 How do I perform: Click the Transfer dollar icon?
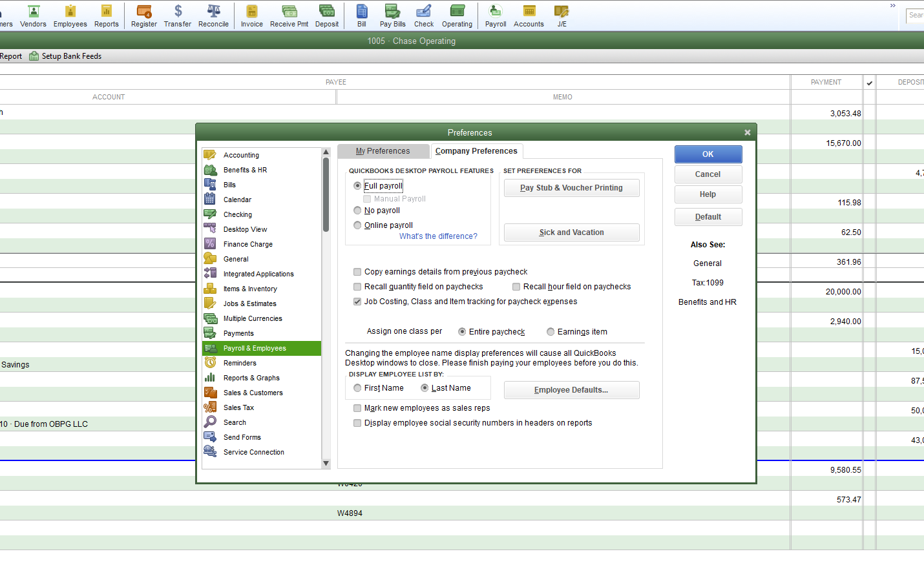(x=178, y=11)
